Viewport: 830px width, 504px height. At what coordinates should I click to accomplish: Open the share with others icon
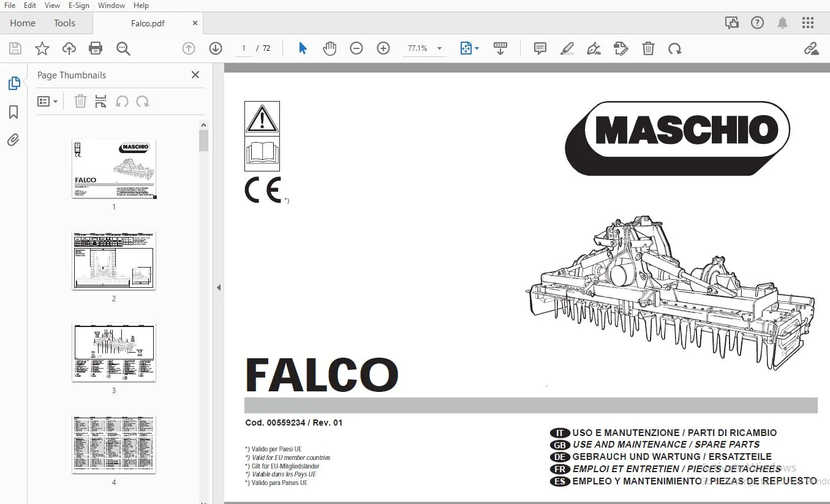[x=732, y=23]
